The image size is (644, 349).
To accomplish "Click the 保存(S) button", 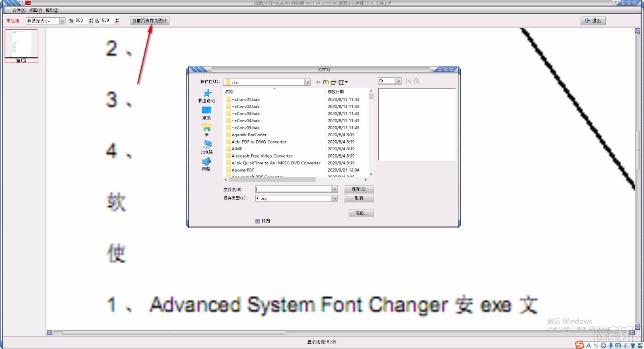I will 359,189.
